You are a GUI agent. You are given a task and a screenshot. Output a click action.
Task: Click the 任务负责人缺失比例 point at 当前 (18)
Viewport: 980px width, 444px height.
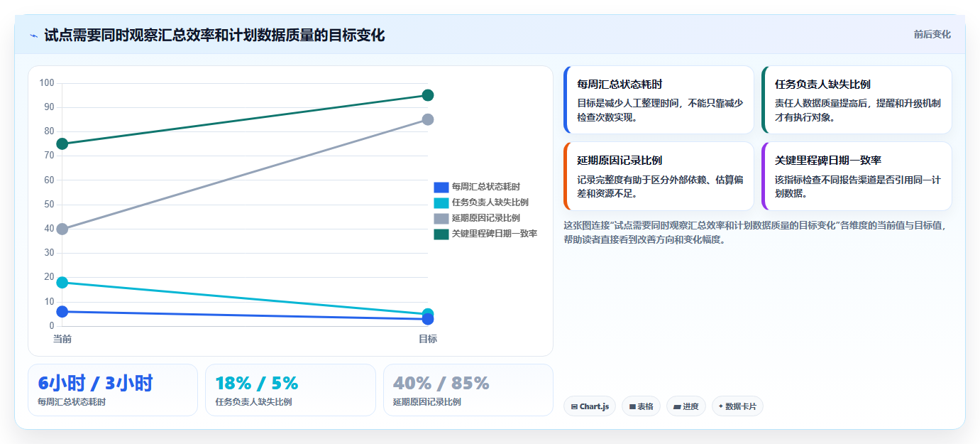(x=62, y=282)
